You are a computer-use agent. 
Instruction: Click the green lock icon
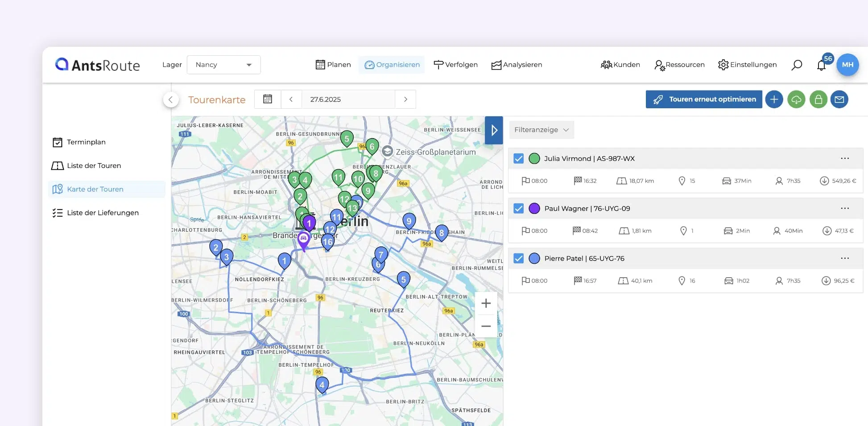[x=818, y=99]
